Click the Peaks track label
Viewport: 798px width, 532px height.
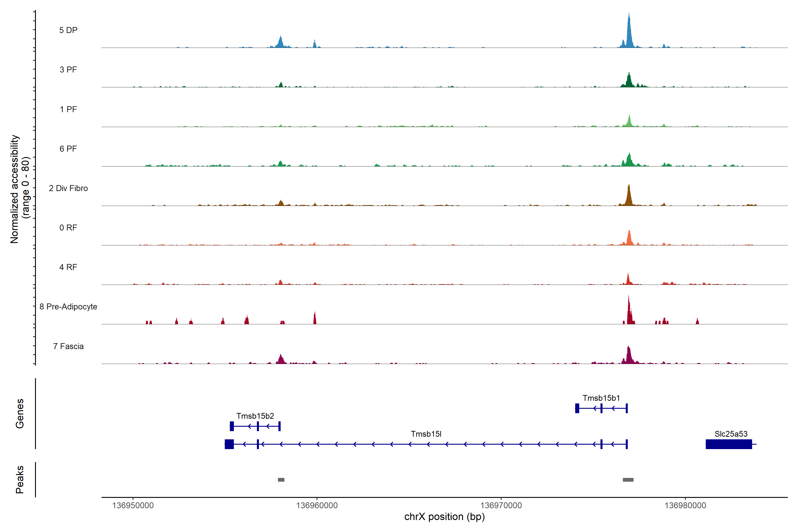pos(20,479)
